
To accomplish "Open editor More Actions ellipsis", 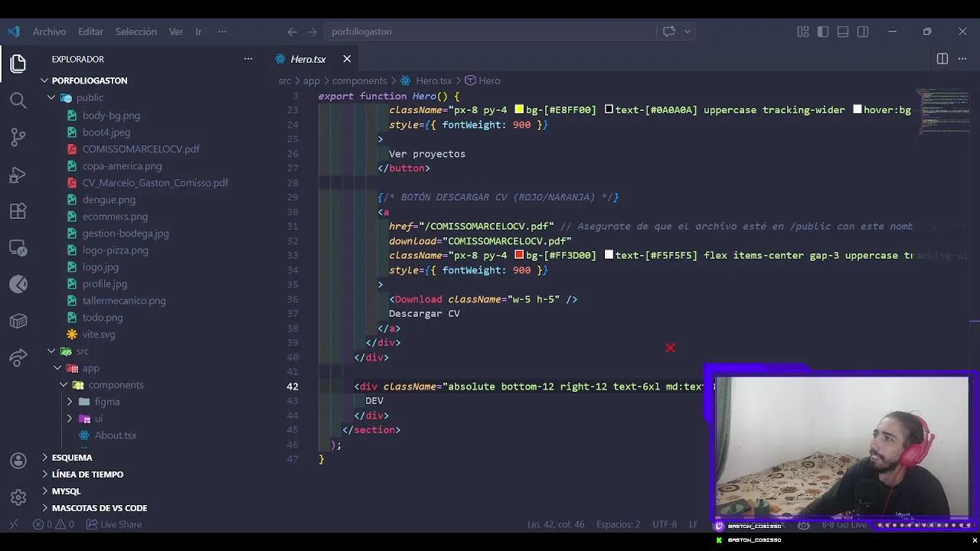I will pos(962,59).
